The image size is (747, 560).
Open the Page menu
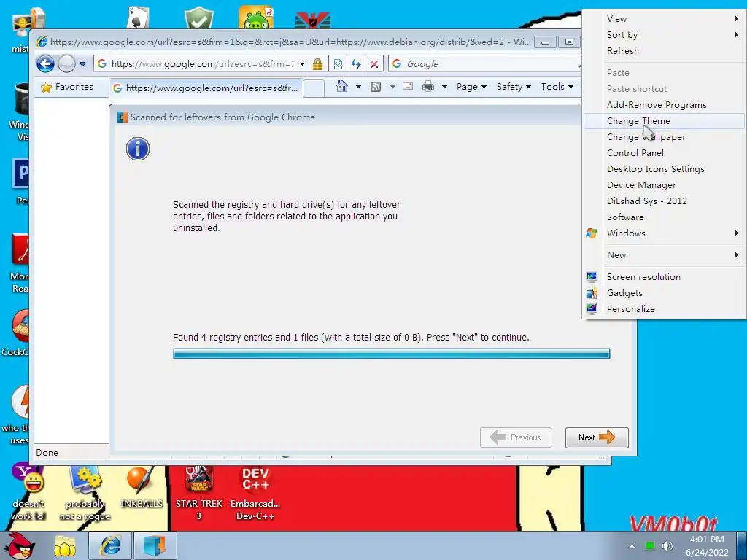click(471, 87)
